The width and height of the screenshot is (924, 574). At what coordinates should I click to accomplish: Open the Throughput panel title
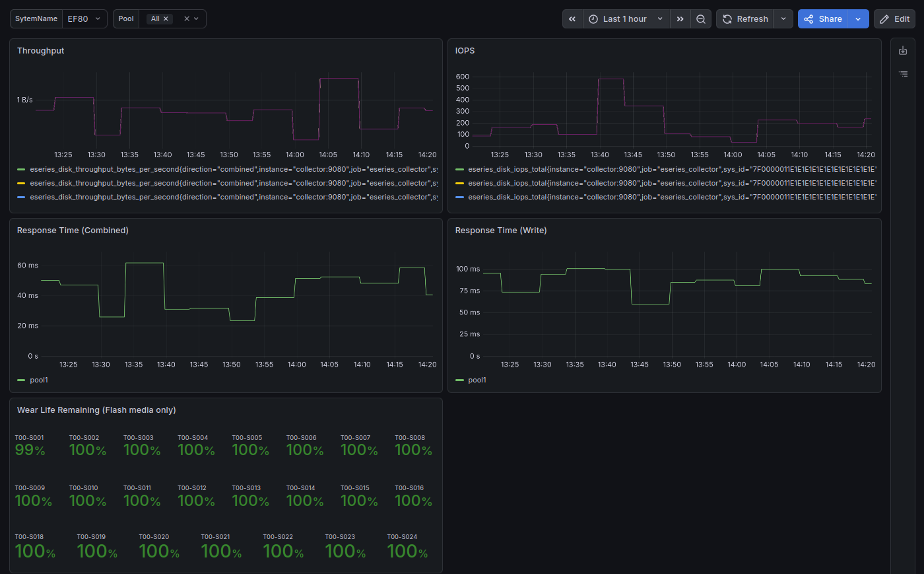point(41,51)
